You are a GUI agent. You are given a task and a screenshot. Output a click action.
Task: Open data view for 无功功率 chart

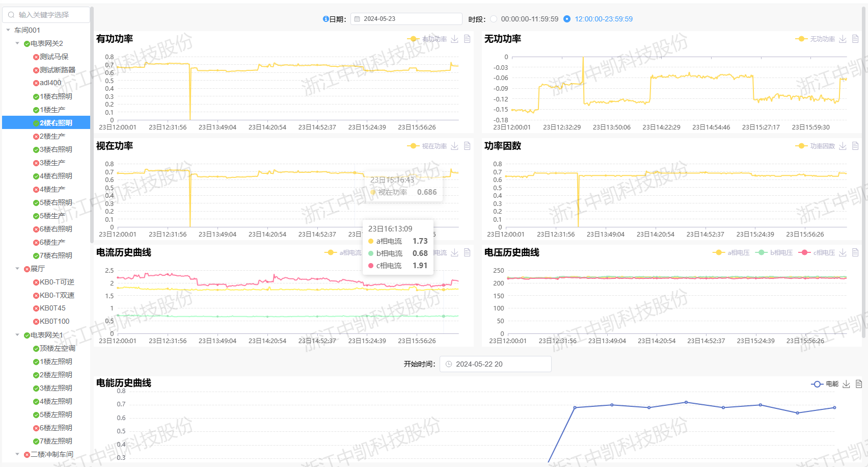[855, 39]
